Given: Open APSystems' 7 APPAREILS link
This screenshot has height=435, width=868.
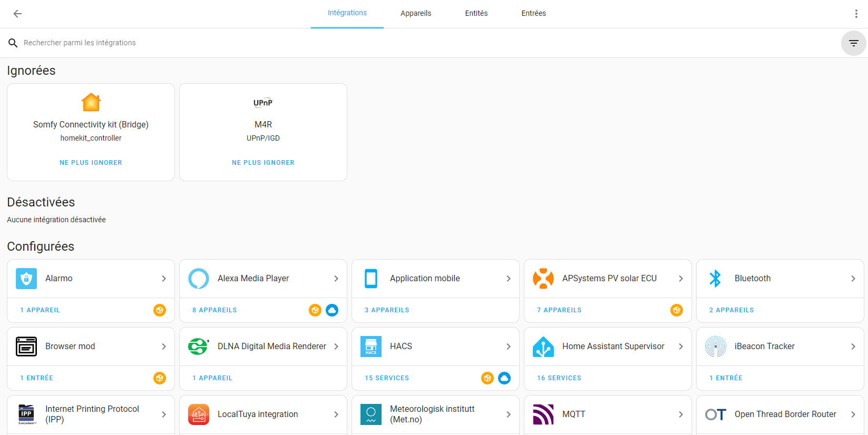Looking at the screenshot, I should click(x=559, y=310).
